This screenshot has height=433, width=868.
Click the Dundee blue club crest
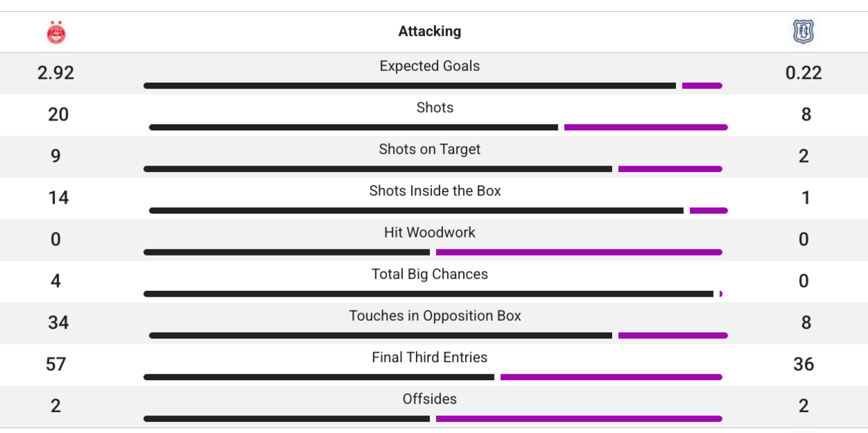pyautogui.click(x=803, y=32)
